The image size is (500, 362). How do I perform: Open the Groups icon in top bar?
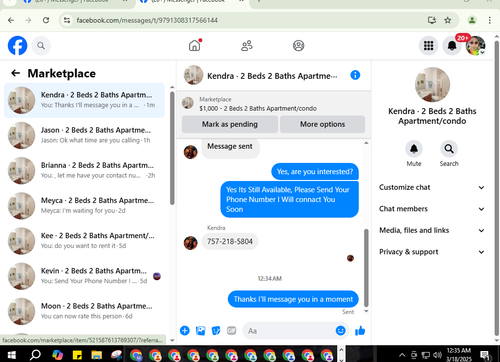tap(298, 46)
